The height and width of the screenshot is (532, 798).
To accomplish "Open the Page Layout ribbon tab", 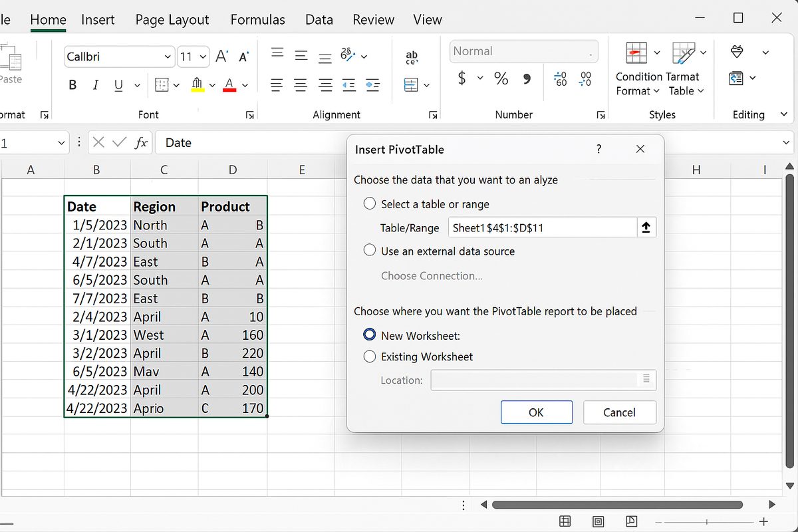I will [x=172, y=19].
